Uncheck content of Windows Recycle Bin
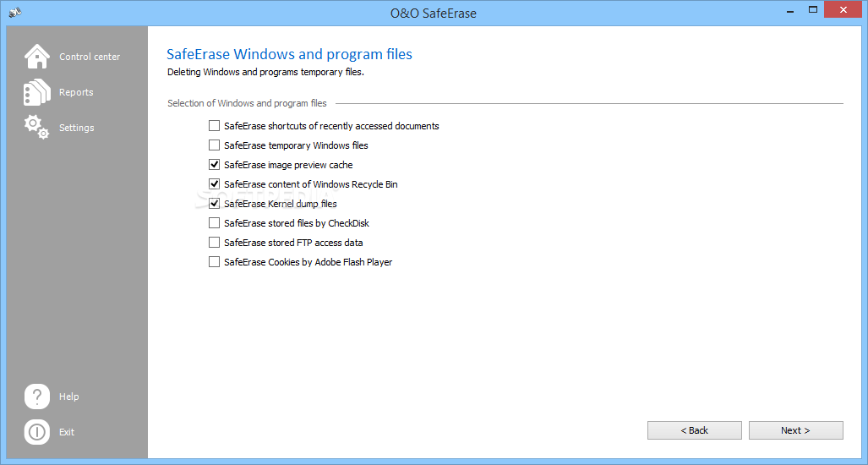The width and height of the screenshot is (868, 465). (x=214, y=183)
